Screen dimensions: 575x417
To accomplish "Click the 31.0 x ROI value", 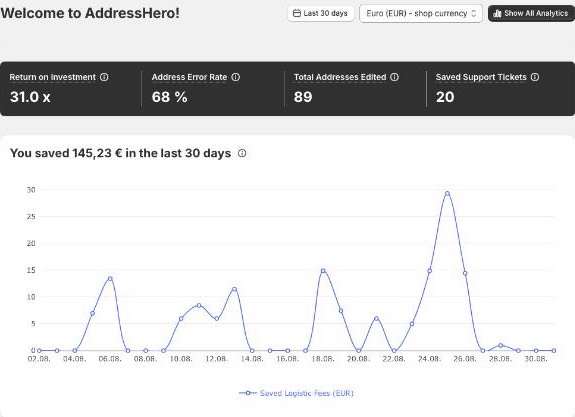I will point(30,97).
